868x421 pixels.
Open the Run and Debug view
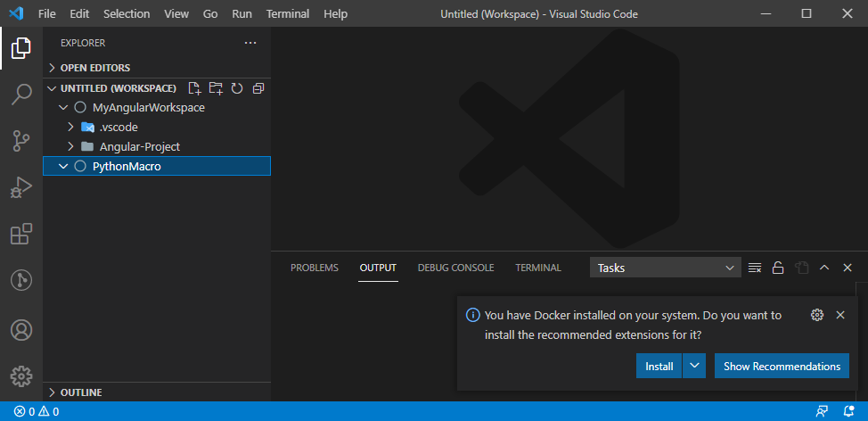[21, 188]
